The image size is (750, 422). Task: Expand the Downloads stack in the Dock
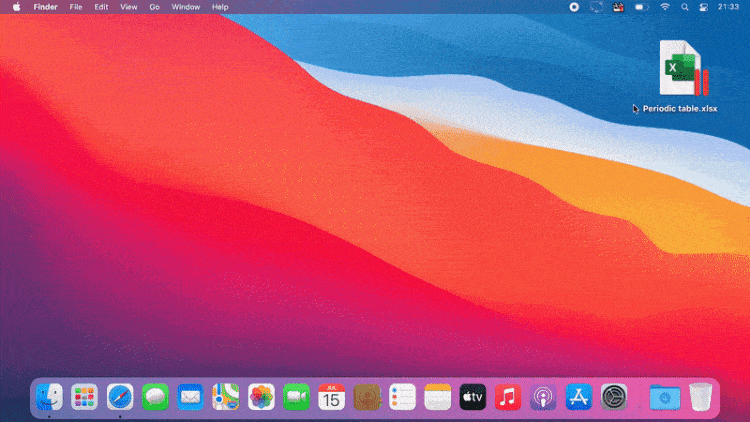[663, 397]
